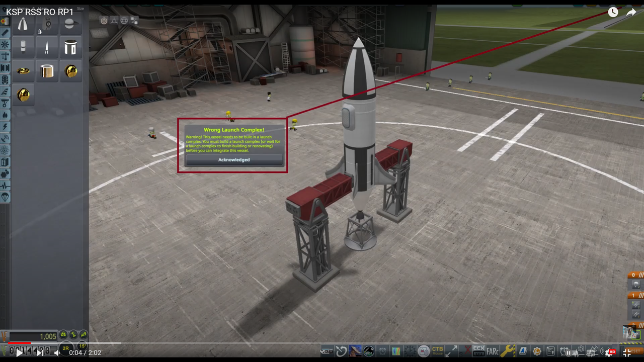Open the YouTube Watch later clock icon

click(x=613, y=13)
